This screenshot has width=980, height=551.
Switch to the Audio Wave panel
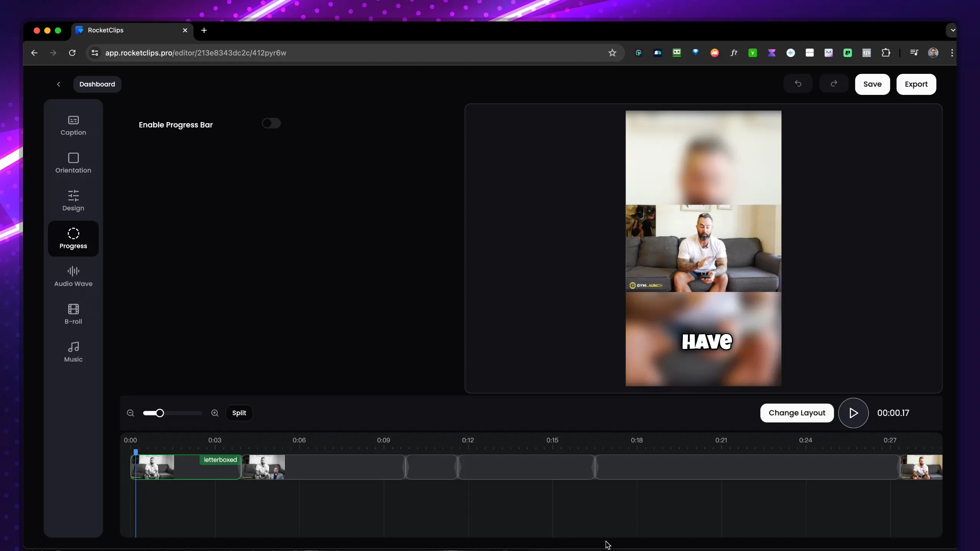(73, 275)
